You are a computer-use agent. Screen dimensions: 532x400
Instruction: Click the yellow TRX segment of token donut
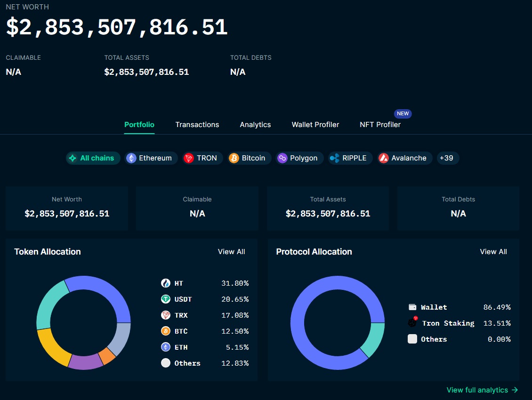[51, 348]
